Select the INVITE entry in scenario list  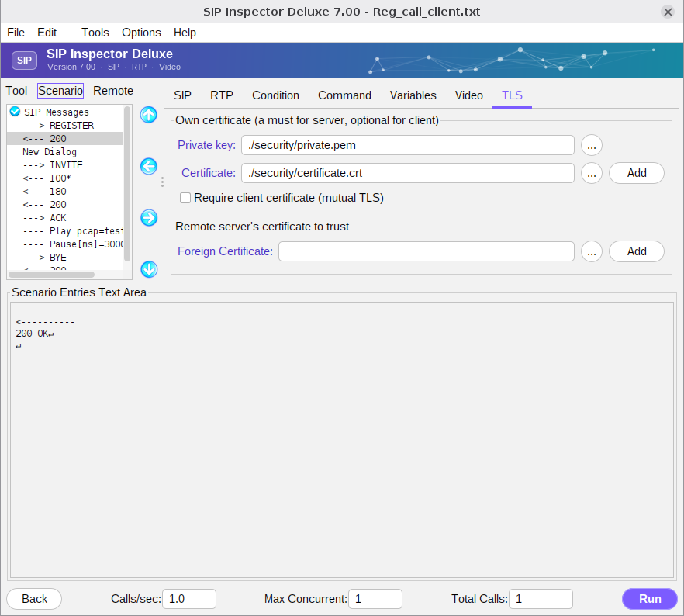(65, 165)
